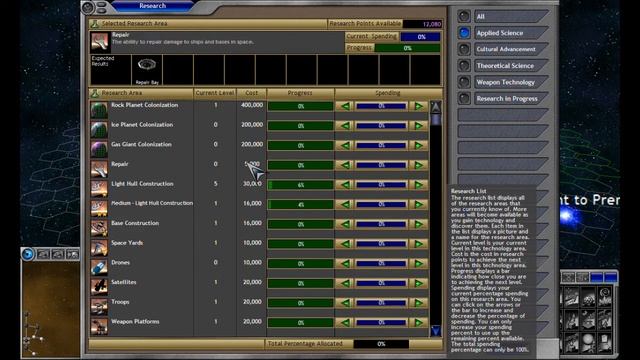
Task: Decrease spending on Medium - Light Hull Construction
Action: pyautogui.click(x=345, y=204)
